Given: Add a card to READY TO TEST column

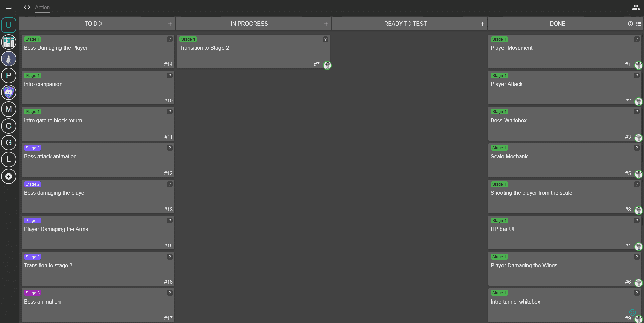Looking at the screenshot, I should [x=482, y=24].
